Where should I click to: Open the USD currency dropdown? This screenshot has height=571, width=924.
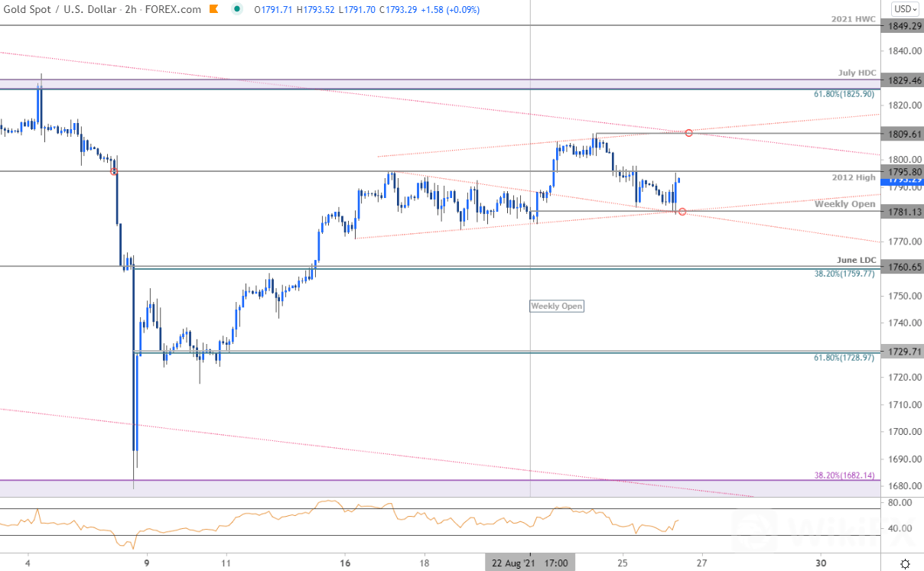pyautogui.click(x=905, y=9)
